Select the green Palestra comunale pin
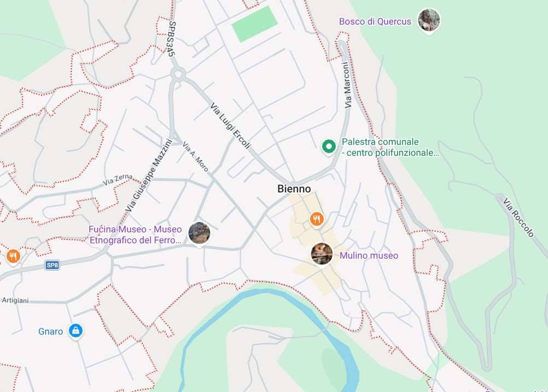The image size is (548, 392). point(329,147)
